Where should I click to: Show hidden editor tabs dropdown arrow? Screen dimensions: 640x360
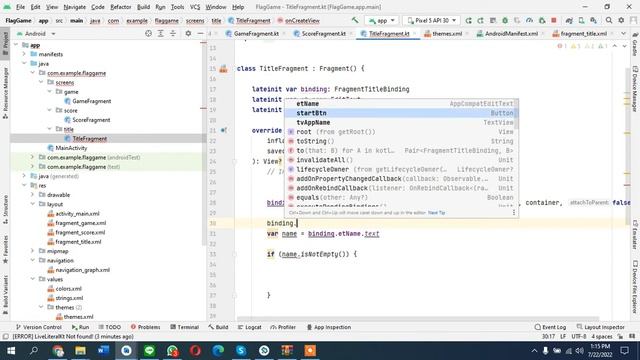623,33
